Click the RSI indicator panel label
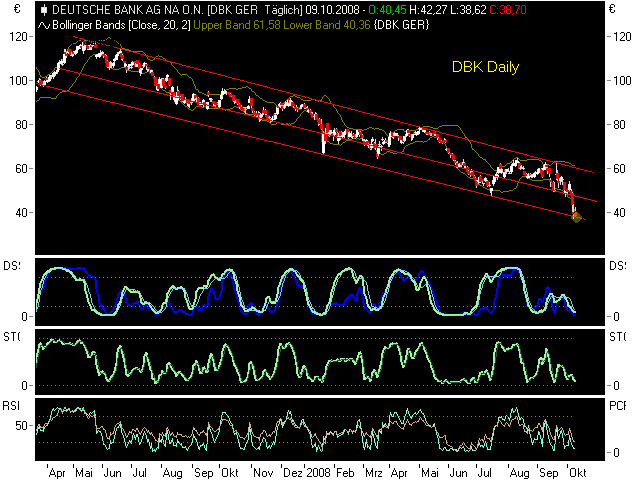The height and width of the screenshot is (480, 640). pyautogui.click(x=11, y=406)
